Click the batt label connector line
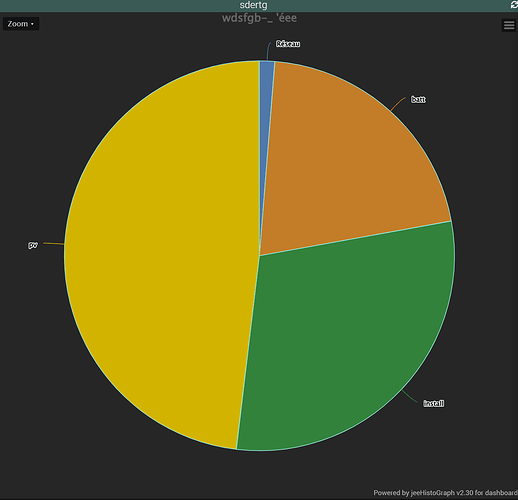Viewport: 518px width, 500px height. pyautogui.click(x=398, y=104)
